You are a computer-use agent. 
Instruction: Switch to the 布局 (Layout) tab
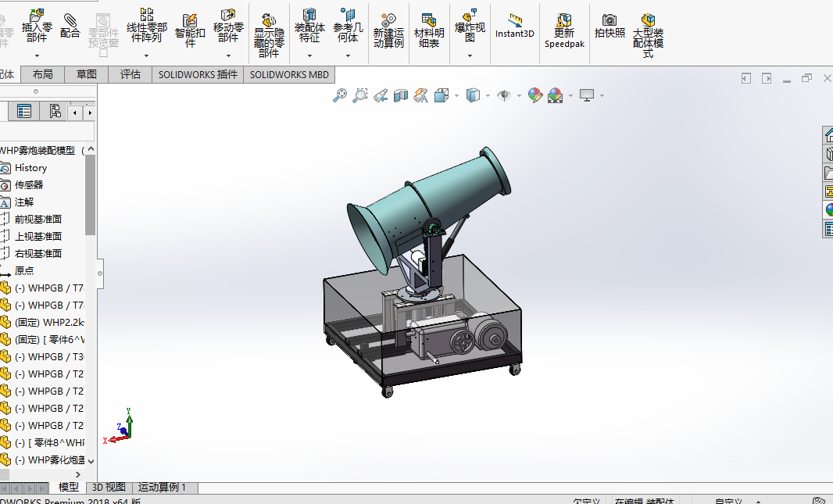pyautogui.click(x=42, y=74)
